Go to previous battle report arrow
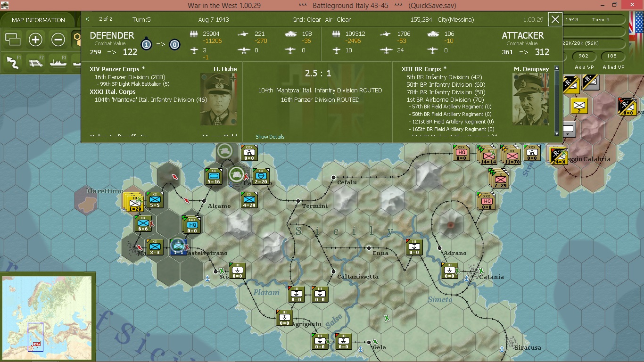 87,19
